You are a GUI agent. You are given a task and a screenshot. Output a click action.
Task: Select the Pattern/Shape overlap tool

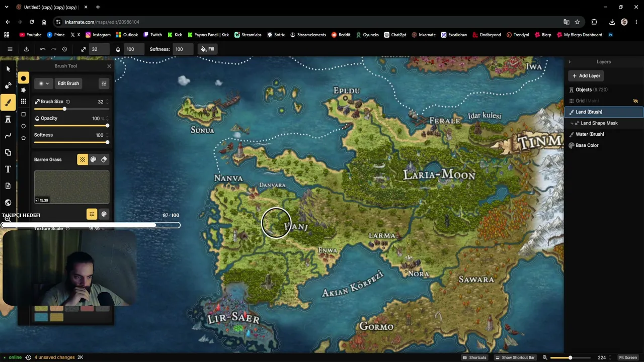(8, 152)
